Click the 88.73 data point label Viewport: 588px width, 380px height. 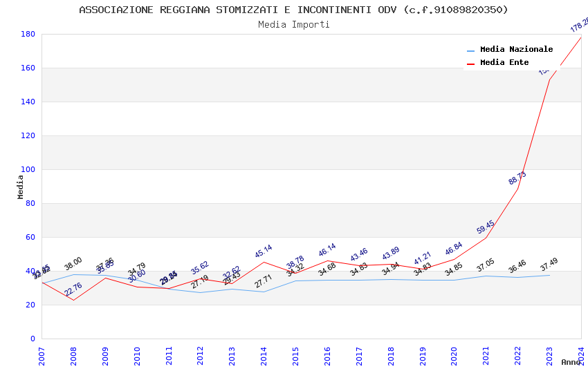tap(517, 178)
